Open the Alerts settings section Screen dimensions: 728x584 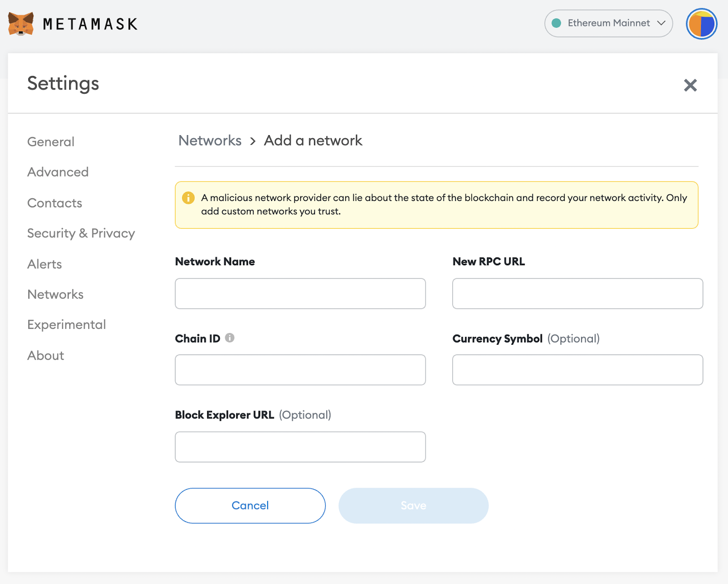[45, 264]
